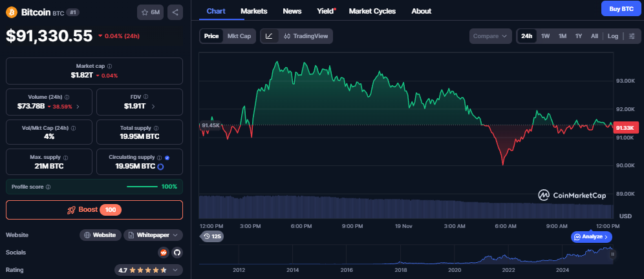Open chart settings sliders icon
The height and width of the screenshot is (279, 644).
(x=632, y=36)
